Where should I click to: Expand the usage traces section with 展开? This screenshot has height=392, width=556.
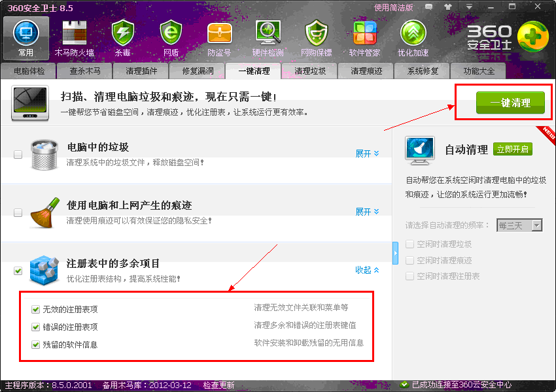click(367, 212)
